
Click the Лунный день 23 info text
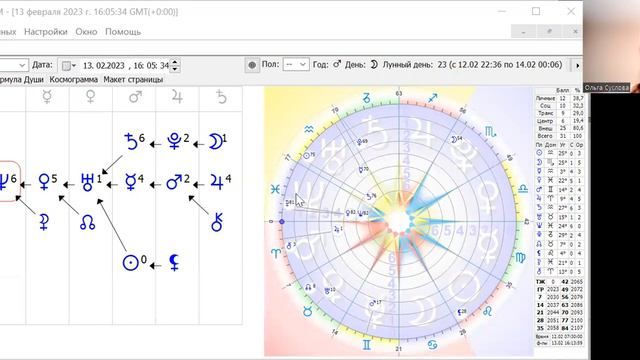(472, 64)
